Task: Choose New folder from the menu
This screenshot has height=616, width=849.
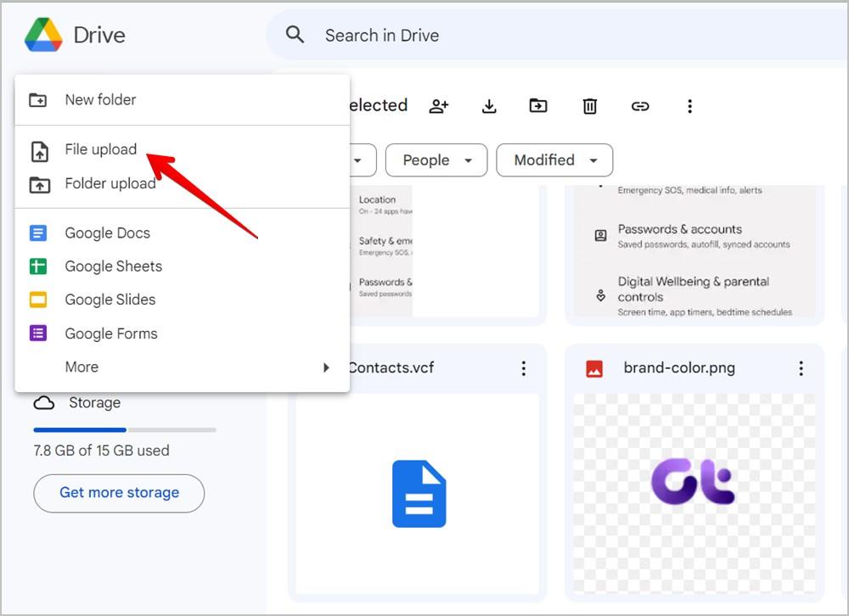Action: [x=182, y=99]
